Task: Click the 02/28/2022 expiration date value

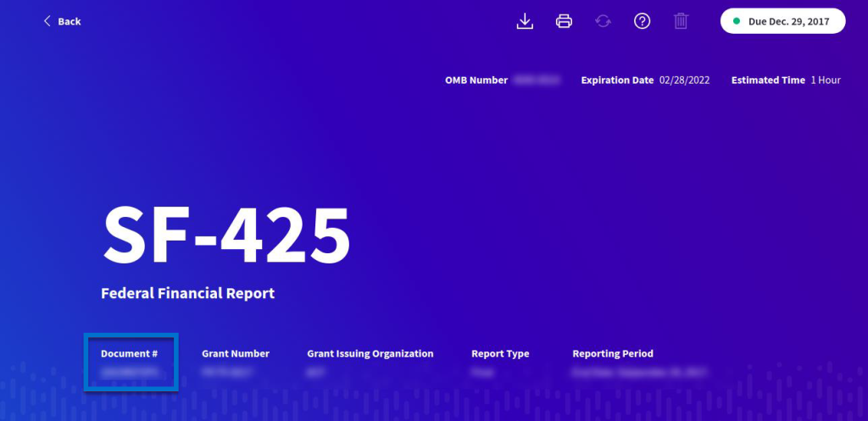Action: click(684, 80)
